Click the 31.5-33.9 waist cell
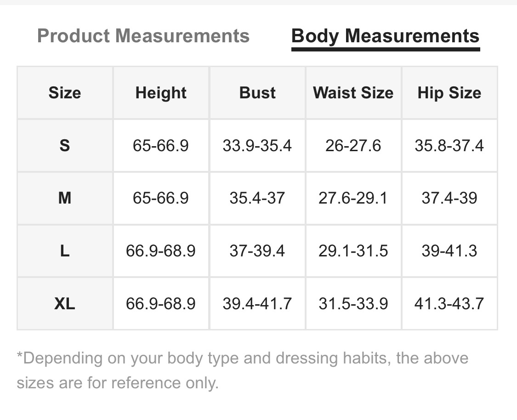The width and height of the screenshot is (517, 420). click(x=353, y=304)
